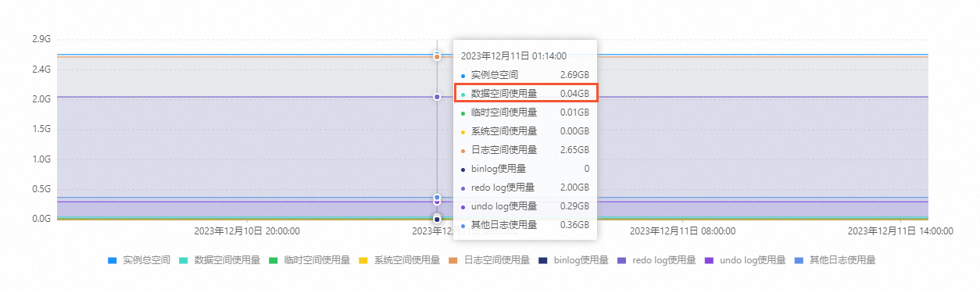Click the 0.01GB value in the tooltip
This screenshot has width=980, height=293.
[x=574, y=113]
